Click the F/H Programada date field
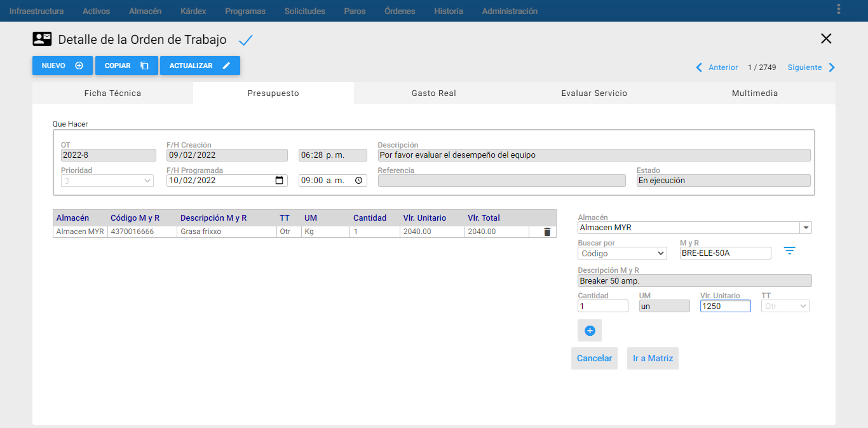Image resolution: width=868 pixels, height=428 pixels. 227,181
